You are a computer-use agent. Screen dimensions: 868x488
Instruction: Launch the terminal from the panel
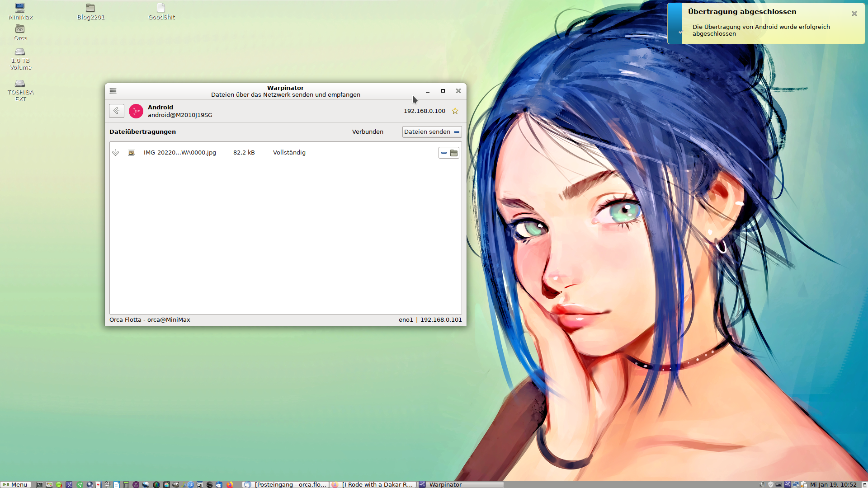(x=39, y=484)
